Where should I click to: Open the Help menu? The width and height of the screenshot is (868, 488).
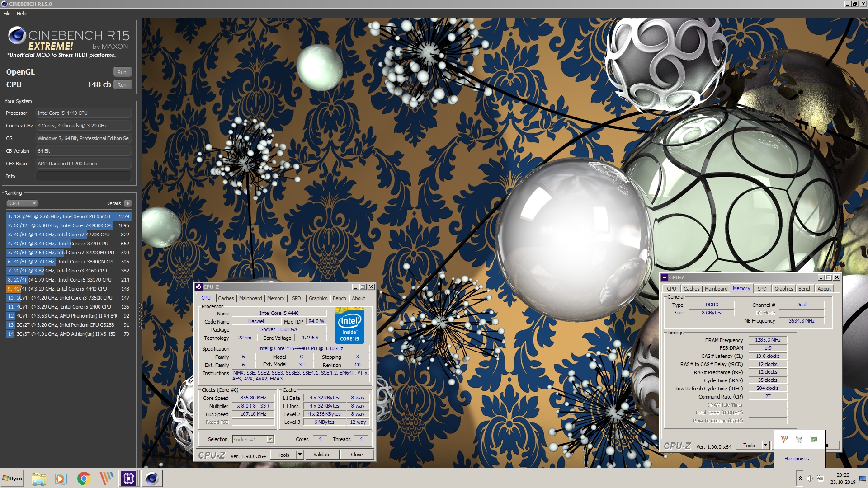[x=22, y=14]
